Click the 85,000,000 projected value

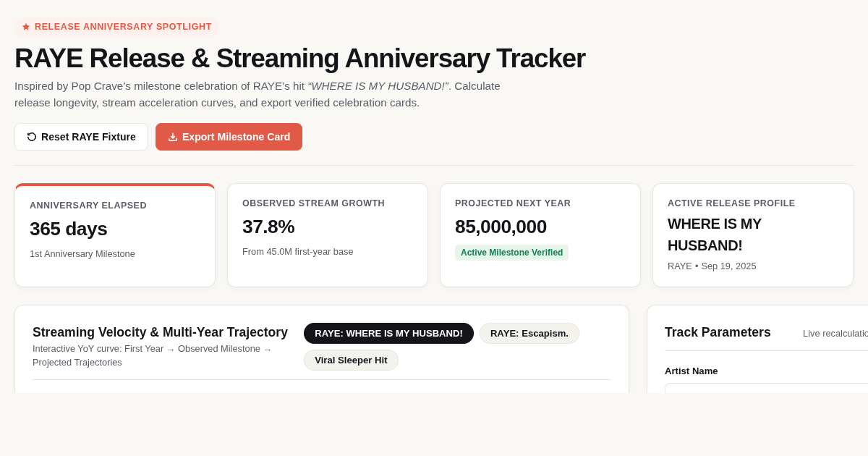coord(501,227)
